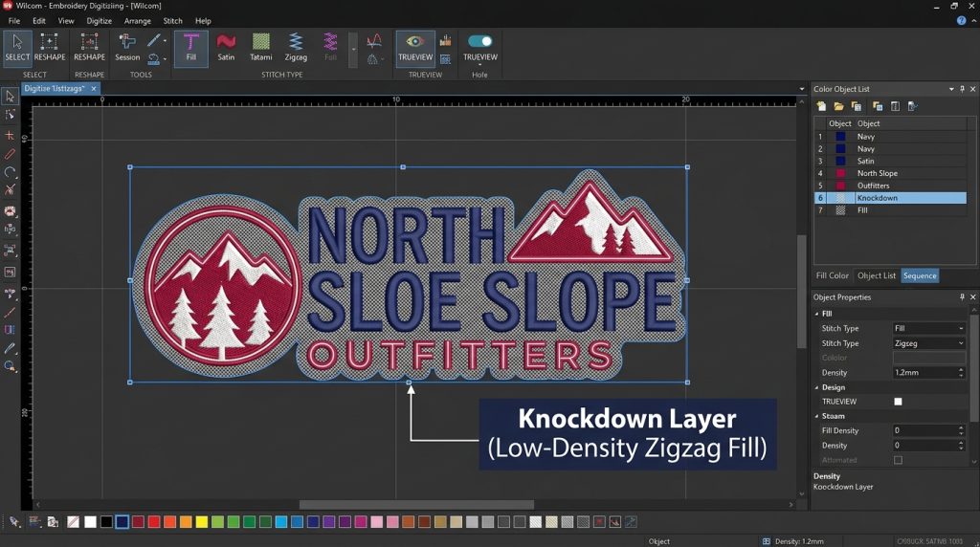Click the first RESHAPE button in Select group
Viewport: 980px width, 547px height.
[x=50, y=48]
